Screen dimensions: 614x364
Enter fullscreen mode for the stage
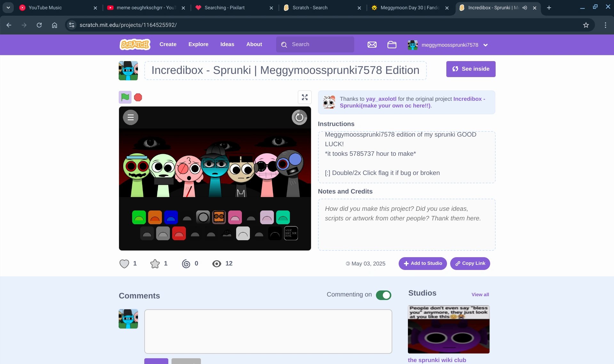point(305,97)
